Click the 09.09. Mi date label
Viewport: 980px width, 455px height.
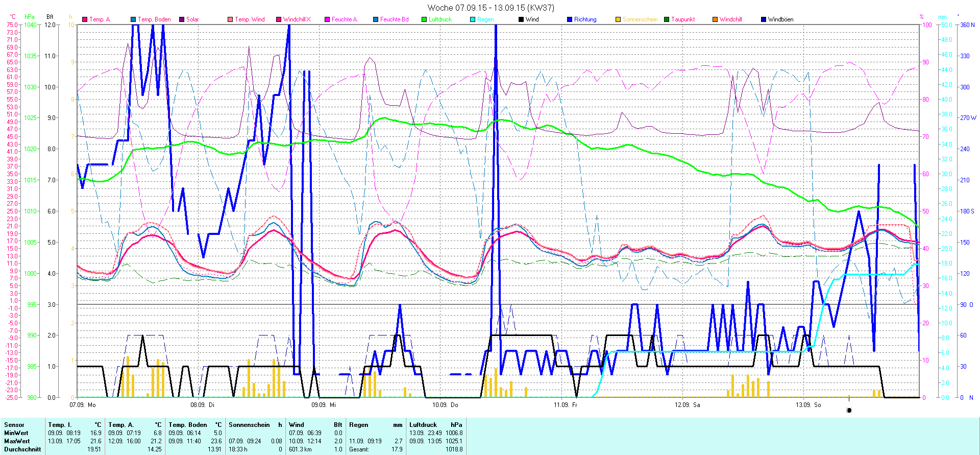[x=324, y=405]
